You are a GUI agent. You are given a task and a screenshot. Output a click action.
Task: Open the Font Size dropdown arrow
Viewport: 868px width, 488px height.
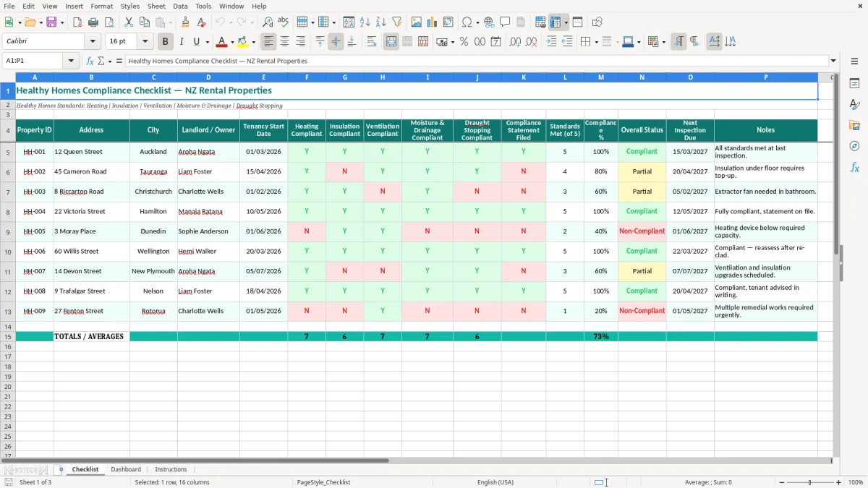tap(145, 42)
